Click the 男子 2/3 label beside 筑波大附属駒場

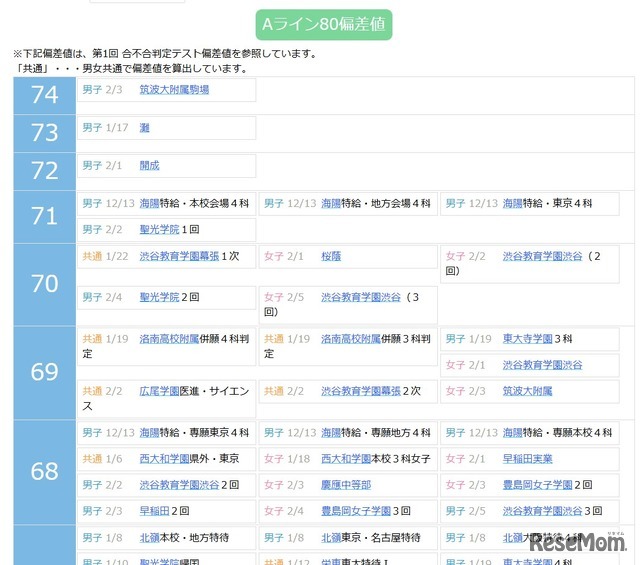(x=102, y=89)
